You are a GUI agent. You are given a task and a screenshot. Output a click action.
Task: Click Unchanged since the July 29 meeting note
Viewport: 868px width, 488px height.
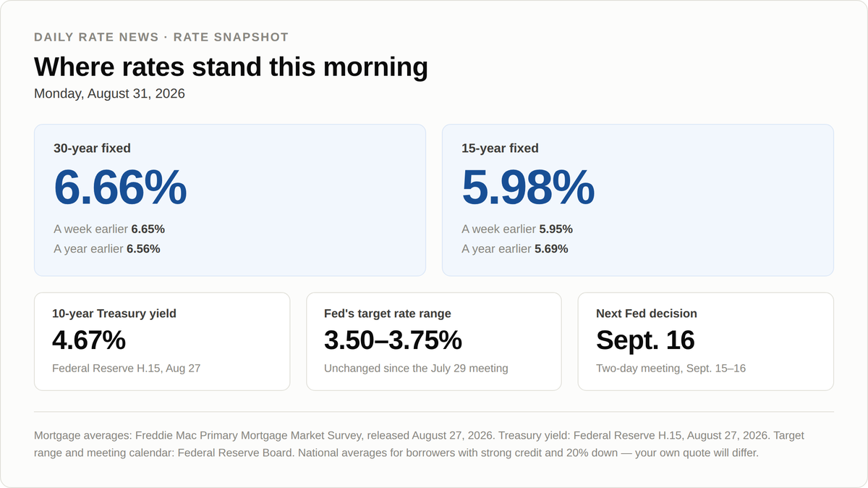416,369
